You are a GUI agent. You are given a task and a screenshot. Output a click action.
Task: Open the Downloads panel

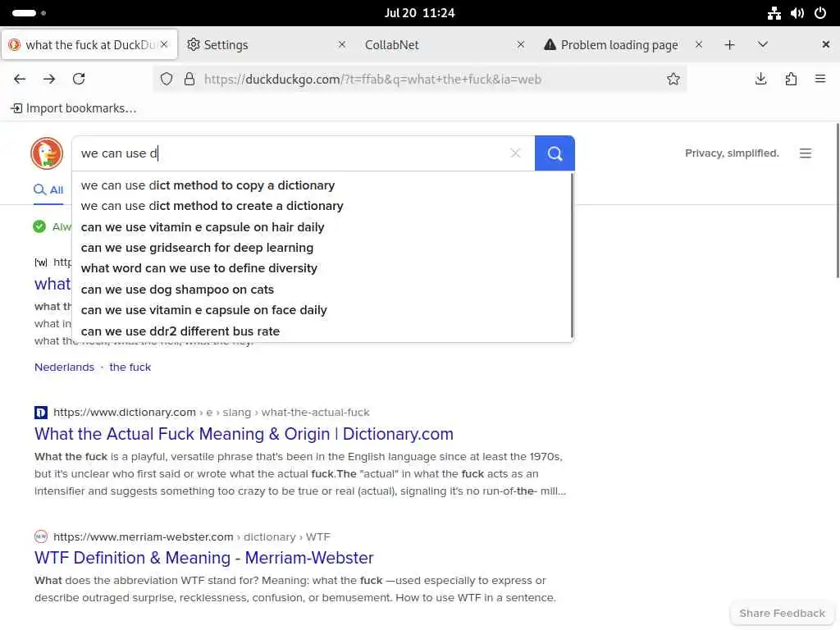[x=760, y=80]
